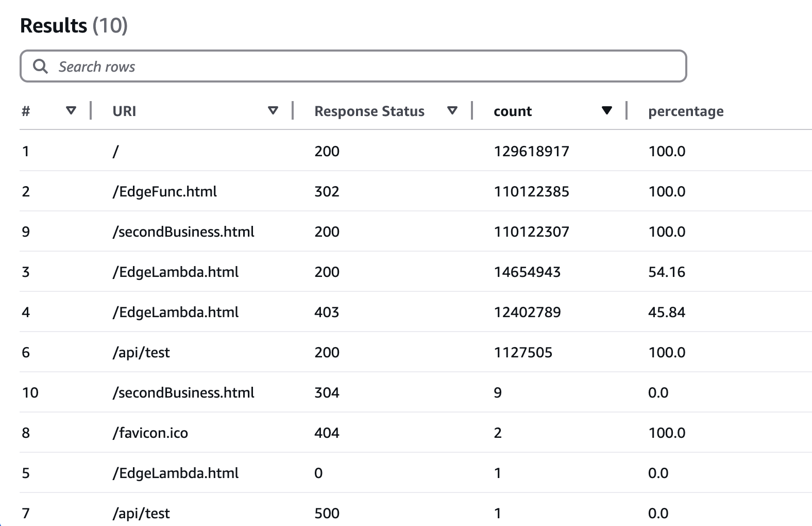Select the /EdgeFunc.html URI cell

pyautogui.click(x=165, y=191)
